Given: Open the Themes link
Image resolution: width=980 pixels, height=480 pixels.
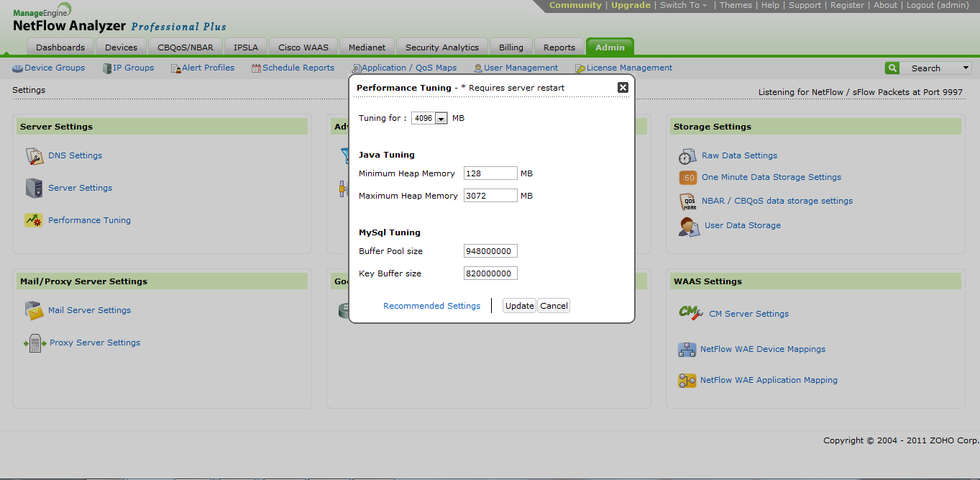Looking at the screenshot, I should [736, 5].
